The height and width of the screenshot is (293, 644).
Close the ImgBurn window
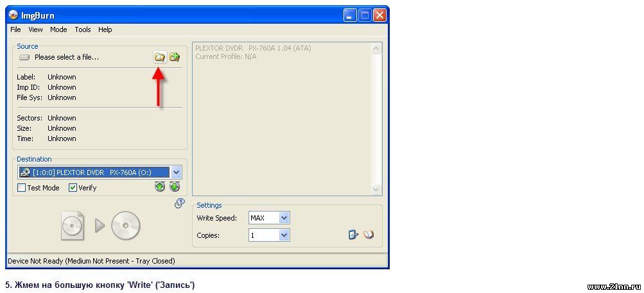(x=379, y=15)
